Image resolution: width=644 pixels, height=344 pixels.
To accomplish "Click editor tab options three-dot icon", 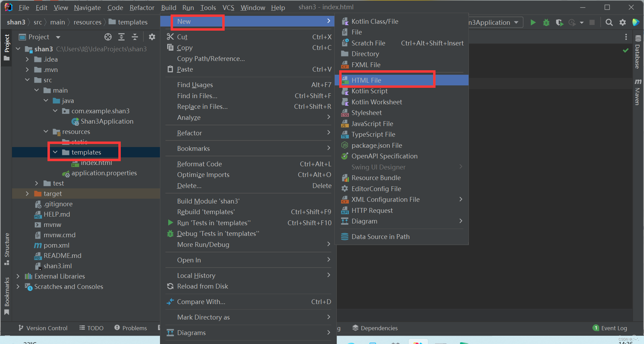I will [626, 37].
